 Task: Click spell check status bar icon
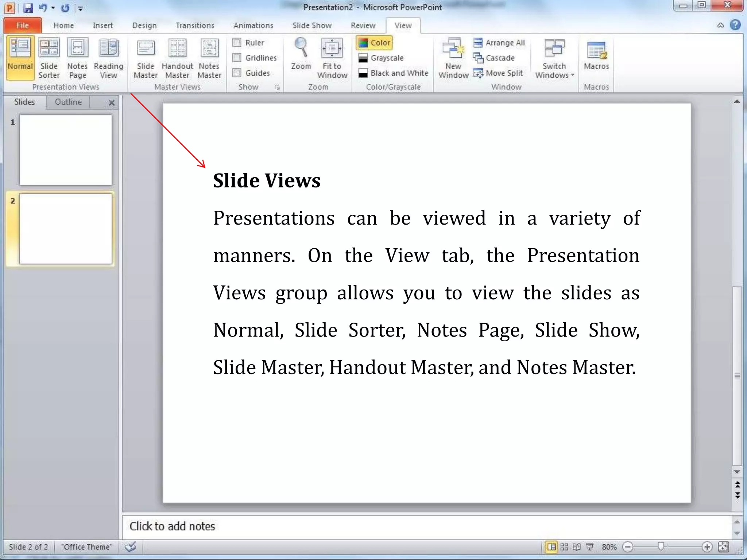[130, 547]
